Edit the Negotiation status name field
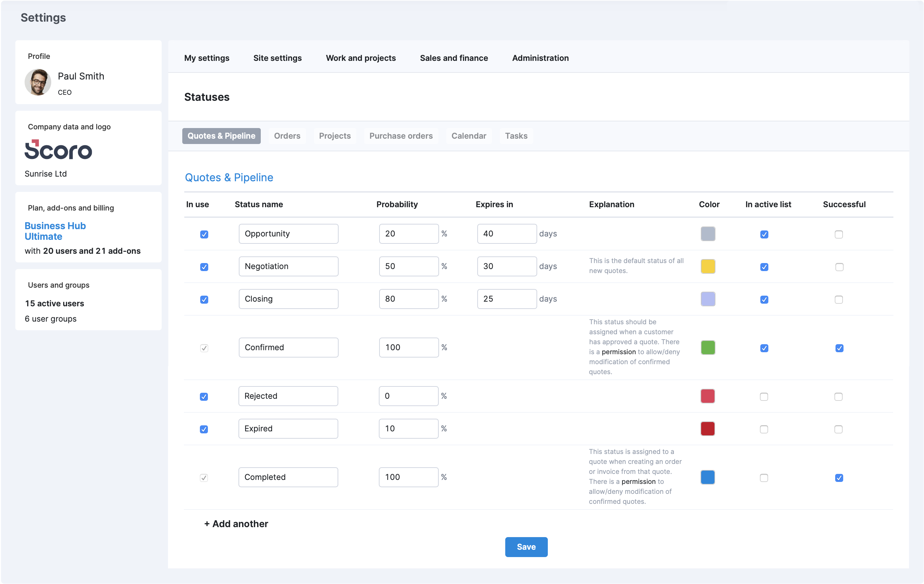 (x=289, y=266)
